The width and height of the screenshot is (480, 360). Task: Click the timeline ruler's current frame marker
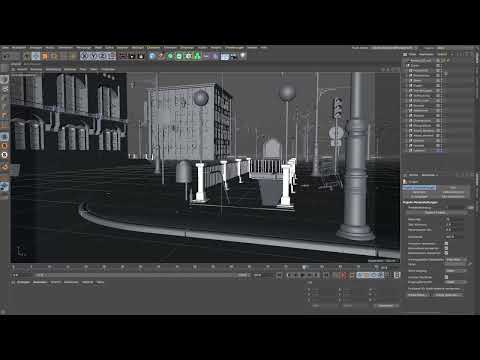point(304,267)
